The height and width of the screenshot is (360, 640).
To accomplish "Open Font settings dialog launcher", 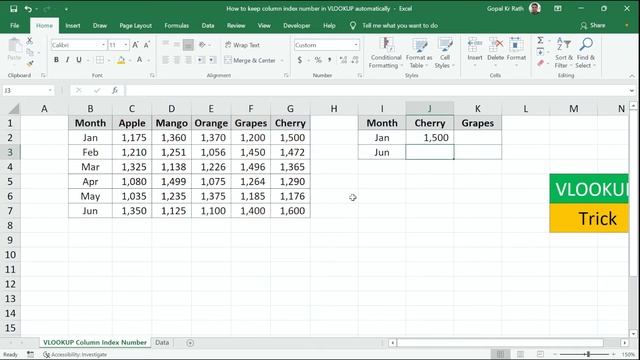I will click(152, 76).
